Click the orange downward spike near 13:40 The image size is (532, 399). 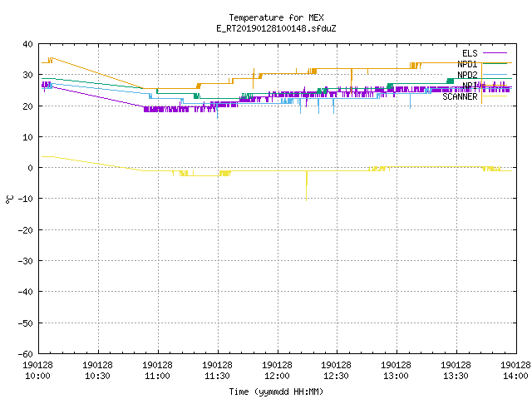481,83
